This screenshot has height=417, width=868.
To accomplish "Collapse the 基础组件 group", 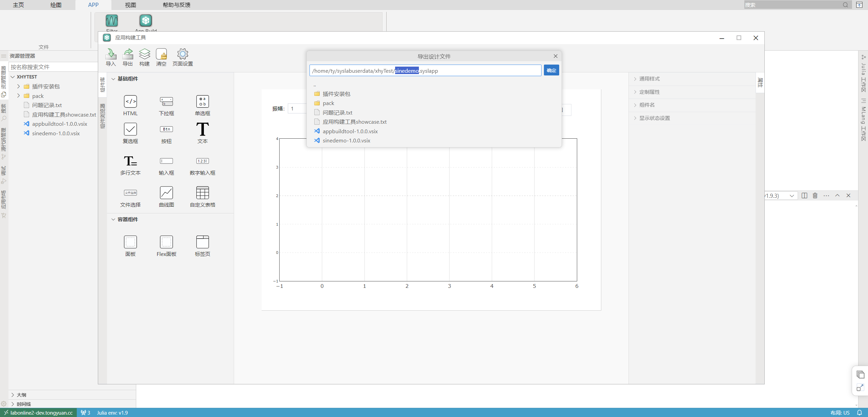I will click(x=113, y=79).
